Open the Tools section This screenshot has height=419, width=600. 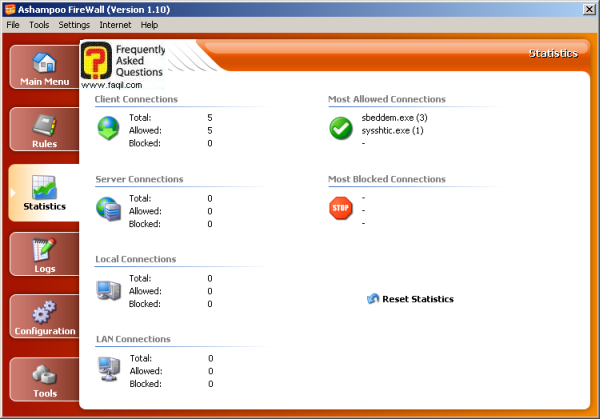(x=43, y=381)
